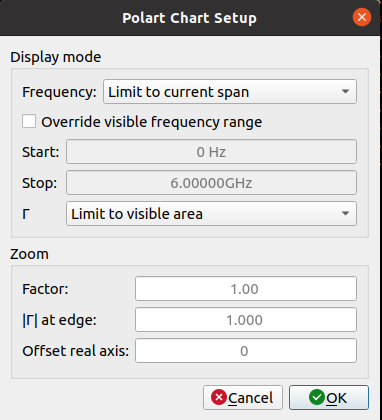Click the Stop field showing 6.00000GHz

coord(211,183)
